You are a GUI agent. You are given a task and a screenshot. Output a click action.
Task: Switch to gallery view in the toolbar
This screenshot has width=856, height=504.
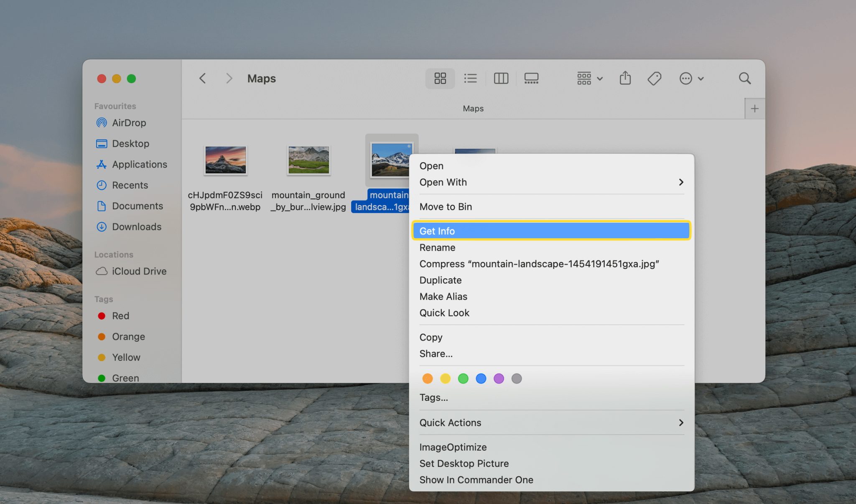coord(531,78)
